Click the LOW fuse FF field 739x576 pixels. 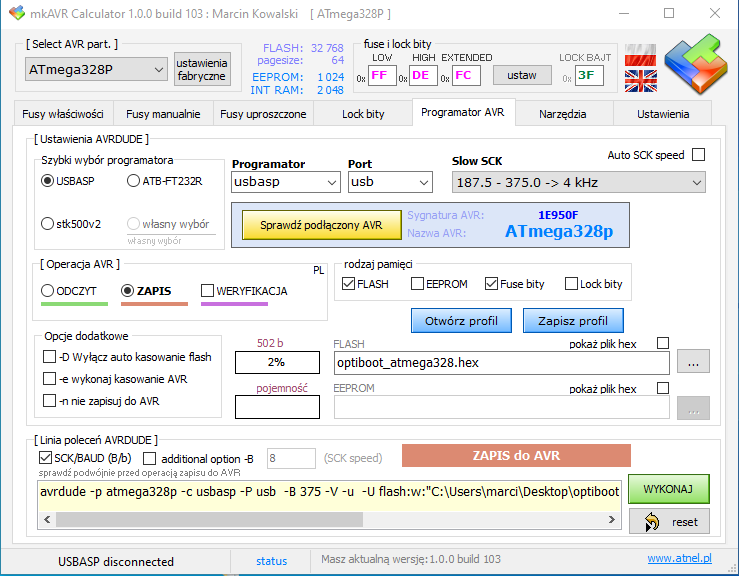tap(382, 75)
